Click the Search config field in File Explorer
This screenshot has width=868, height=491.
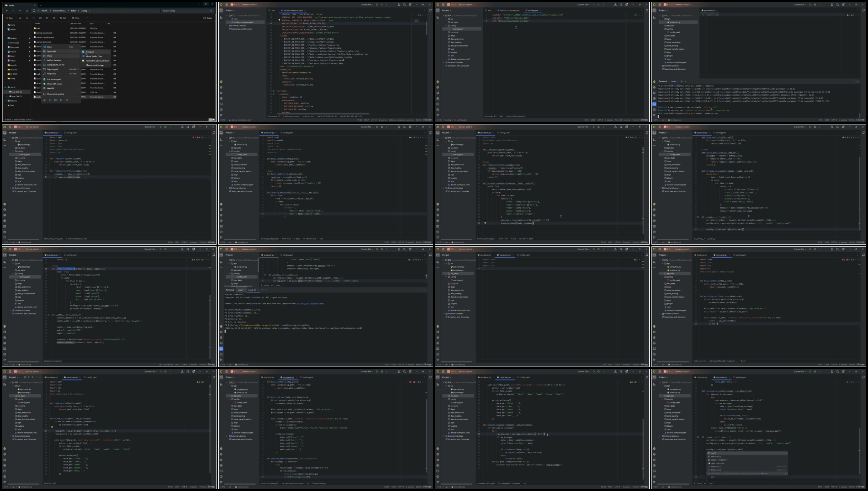pyautogui.click(x=187, y=11)
